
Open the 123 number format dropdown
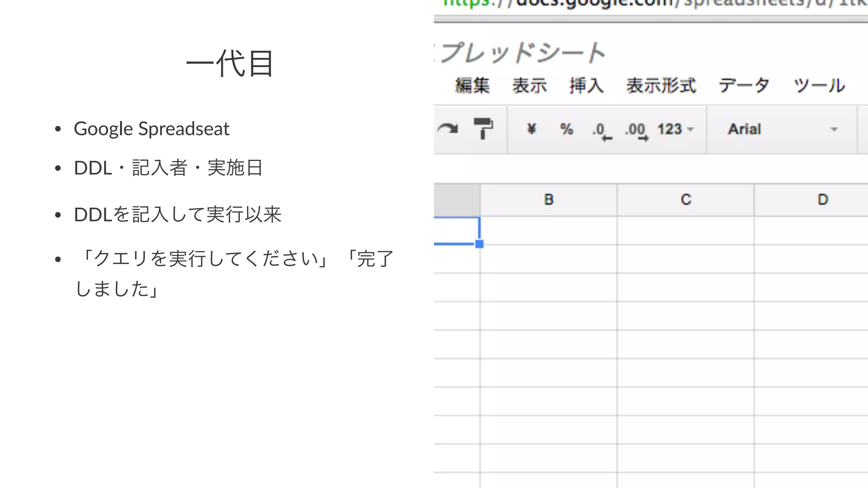click(676, 129)
